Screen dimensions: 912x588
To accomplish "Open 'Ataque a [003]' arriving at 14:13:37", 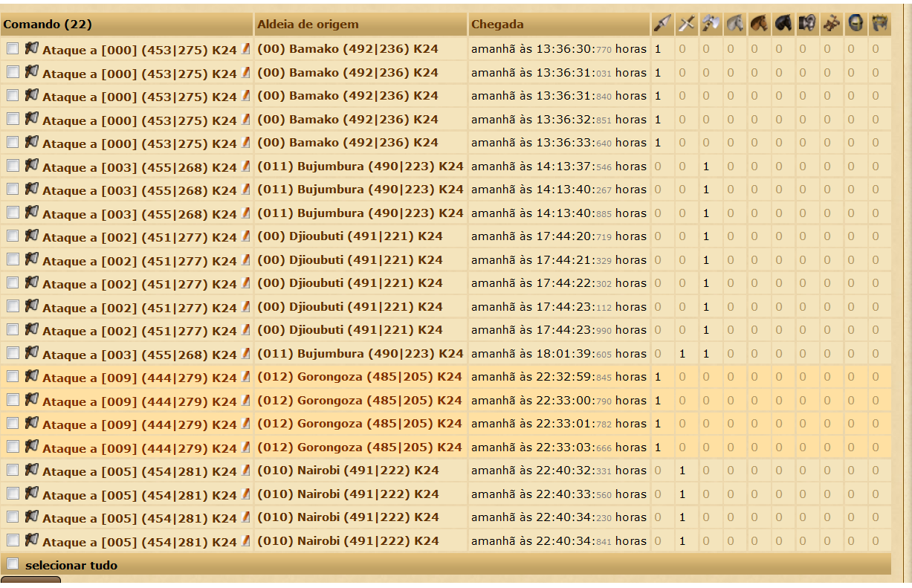I will click(x=140, y=167).
